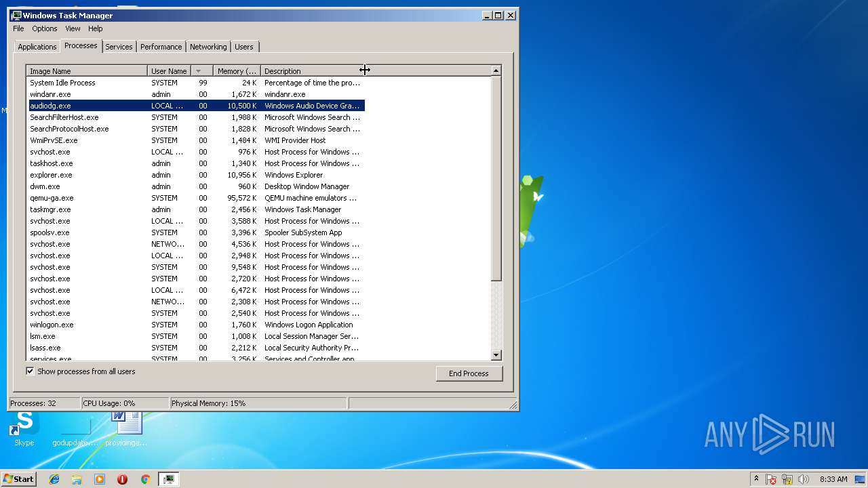Viewport: 868px width, 488px height.
Task: Show hidden system tray icons
Action: point(756,479)
